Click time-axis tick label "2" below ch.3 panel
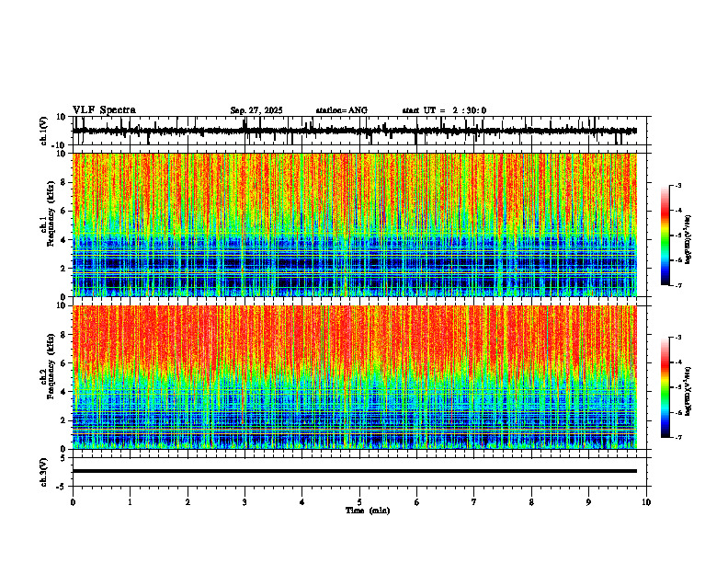 coord(188,502)
